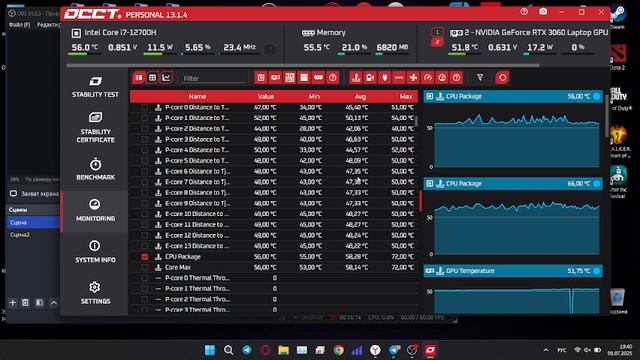Toggle usage gauge sensor type filter
Screen dimensions: 640x360
tap(428, 78)
